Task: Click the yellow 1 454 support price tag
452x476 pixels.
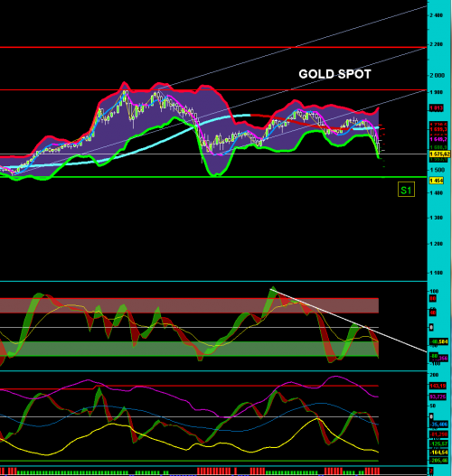Action: coord(437,181)
